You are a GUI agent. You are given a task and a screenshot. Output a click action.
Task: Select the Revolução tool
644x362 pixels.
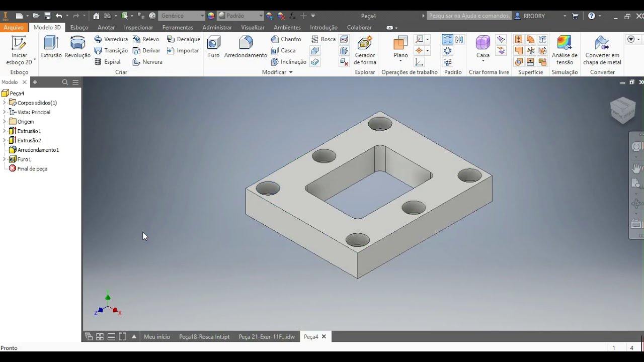(x=77, y=47)
